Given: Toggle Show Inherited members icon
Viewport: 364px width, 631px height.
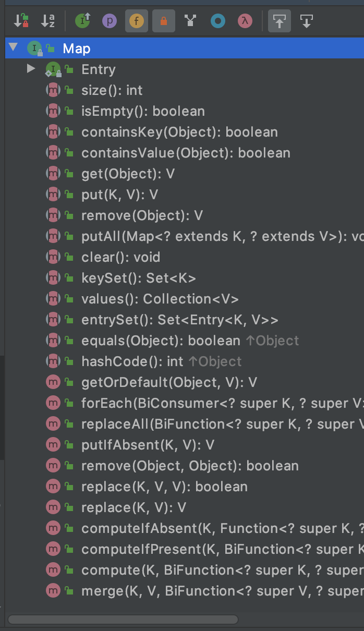Looking at the screenshot, I should (82, 21).
